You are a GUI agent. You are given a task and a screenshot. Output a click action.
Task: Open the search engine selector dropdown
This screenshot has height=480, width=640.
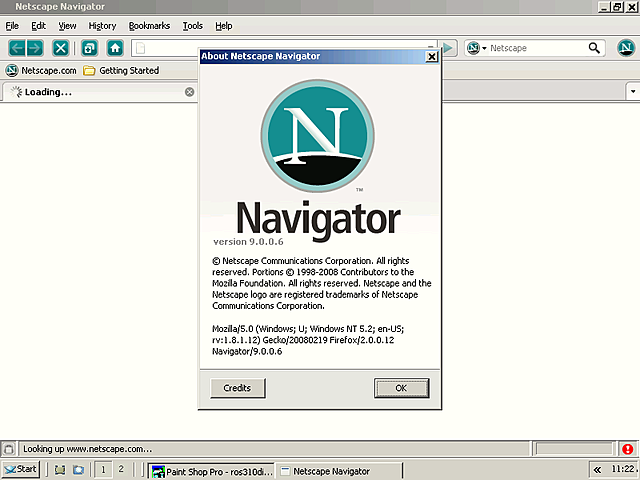[x=477, y=48]
